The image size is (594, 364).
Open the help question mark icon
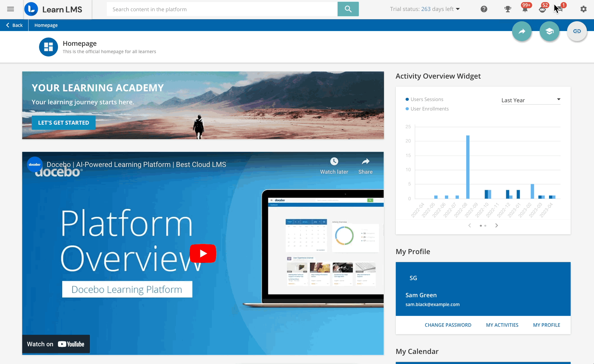click(484, 9)
